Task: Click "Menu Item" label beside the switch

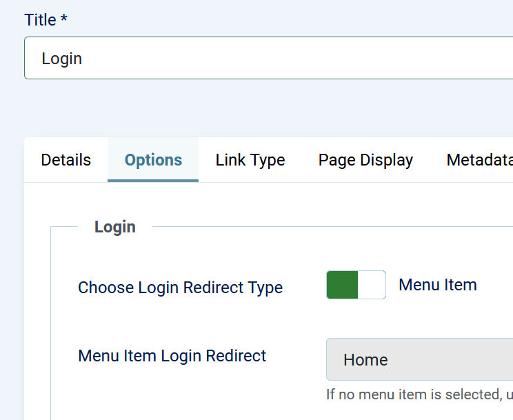Action: coord(438,285)
